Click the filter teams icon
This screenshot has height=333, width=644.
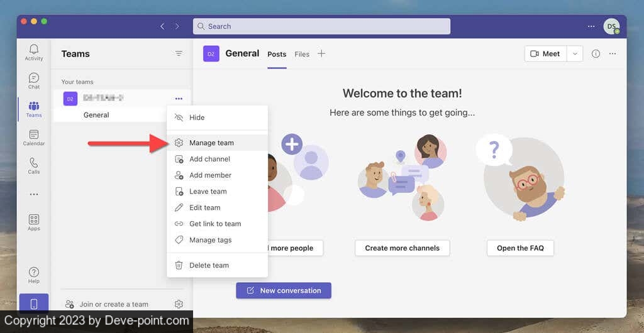tap(179, 54)
